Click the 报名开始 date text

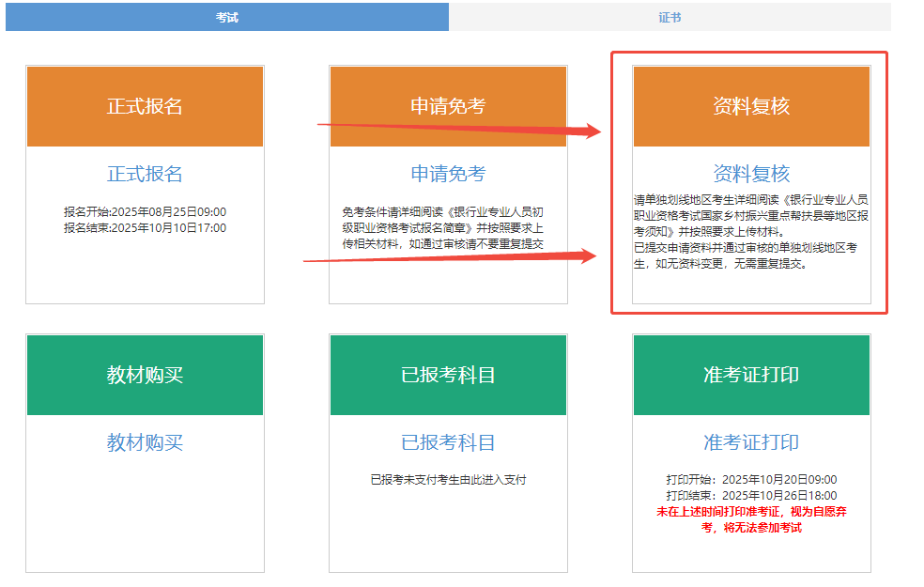145,212
